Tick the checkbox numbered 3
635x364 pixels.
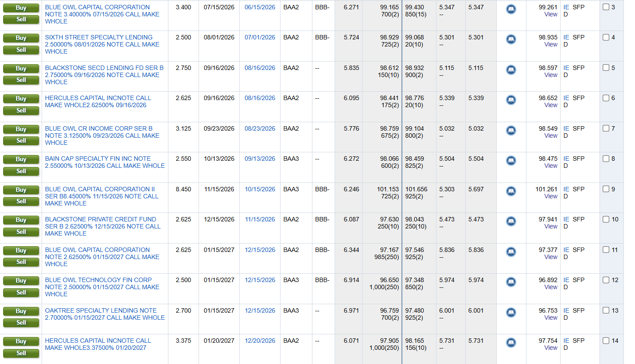click(606, 7)
